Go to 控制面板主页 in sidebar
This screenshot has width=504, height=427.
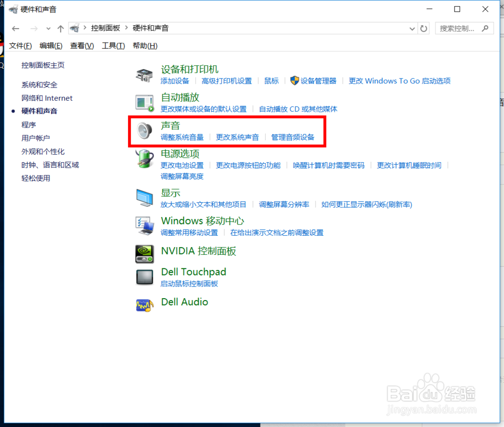pos(43,65)
